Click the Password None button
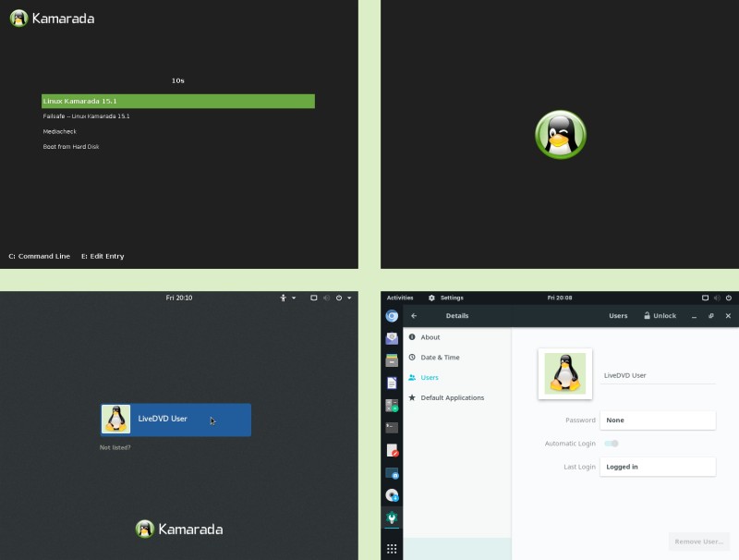Image resolution: width=739 pixels, height=560 pixels. click(658, 420)
